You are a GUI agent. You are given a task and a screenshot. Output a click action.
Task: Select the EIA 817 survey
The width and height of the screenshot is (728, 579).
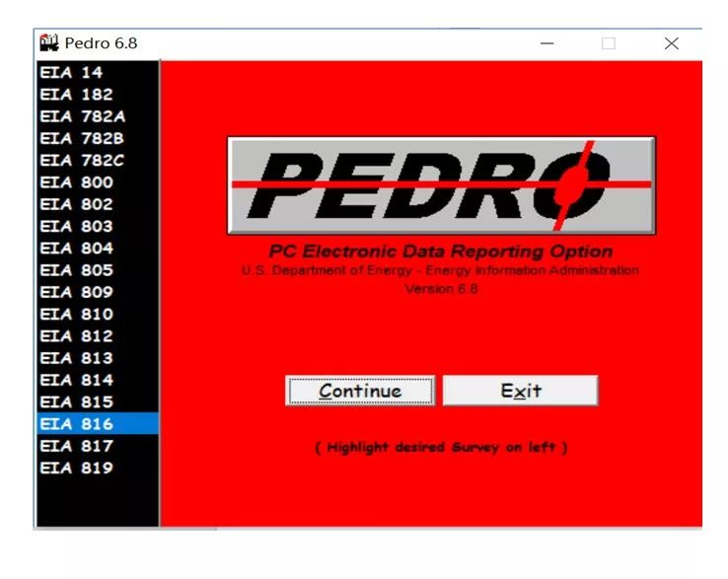[x=98, y=446]
